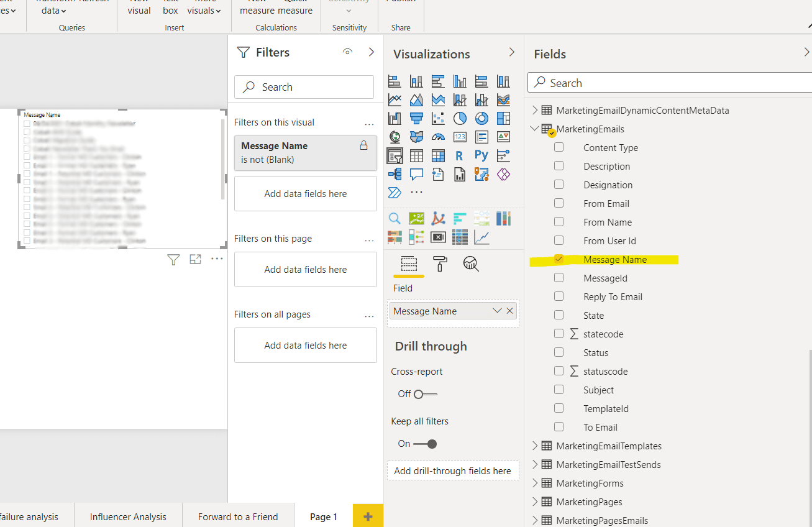Check the Subject field checkbox

(559, 390)
